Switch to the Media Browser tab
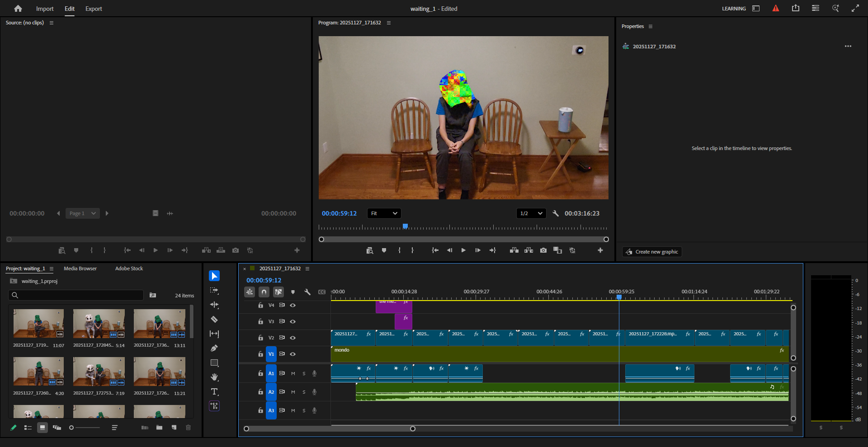 [80, 268]
